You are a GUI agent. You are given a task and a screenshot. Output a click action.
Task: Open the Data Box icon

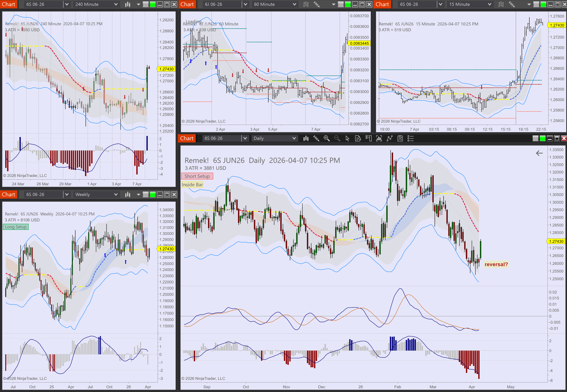358,139
